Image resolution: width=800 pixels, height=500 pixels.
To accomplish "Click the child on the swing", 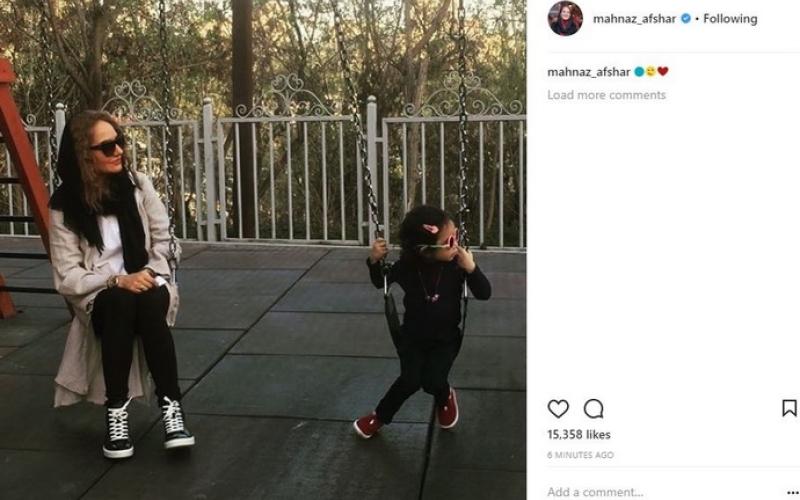I will coord(423,321).
